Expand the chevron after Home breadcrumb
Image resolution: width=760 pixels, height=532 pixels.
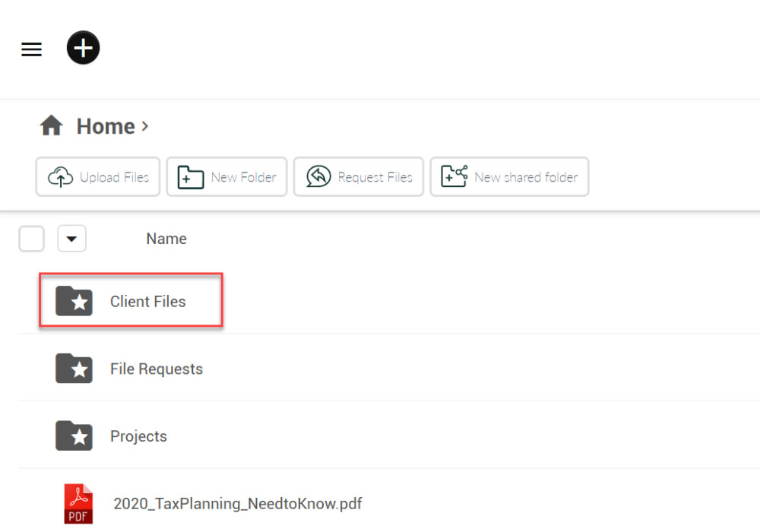pyautogui.click(x=144, y=126)
